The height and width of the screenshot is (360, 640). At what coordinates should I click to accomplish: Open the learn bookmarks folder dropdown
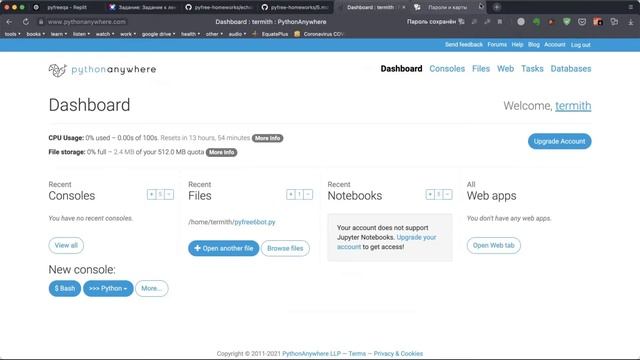coord(58,34)
